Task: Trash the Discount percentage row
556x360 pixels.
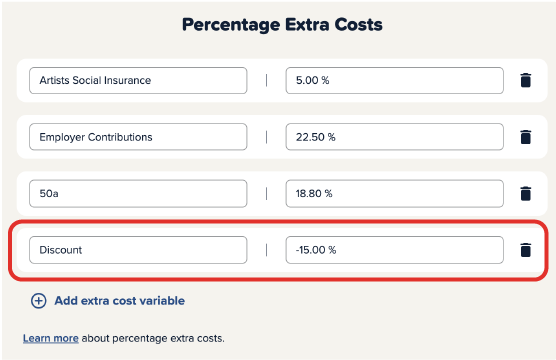Action: [x=526, y=250]
